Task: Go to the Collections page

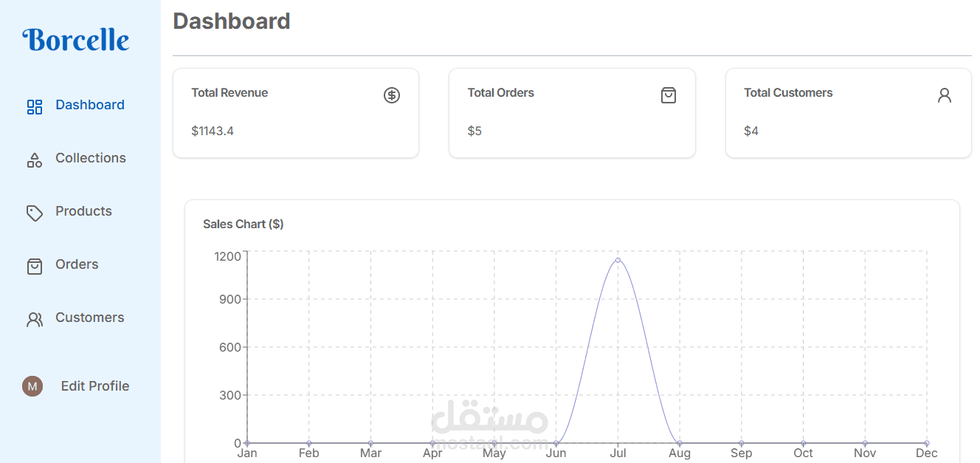Action: click(x=91, y=158)
